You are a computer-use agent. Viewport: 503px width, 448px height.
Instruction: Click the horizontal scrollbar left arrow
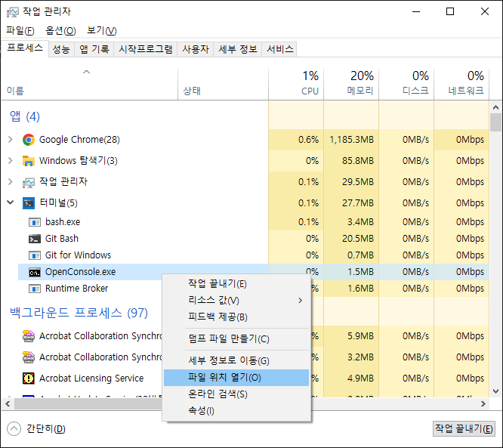coord(8,403)
